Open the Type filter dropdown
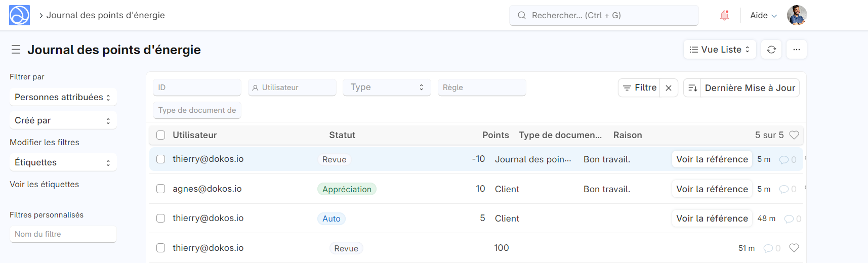 387,87
